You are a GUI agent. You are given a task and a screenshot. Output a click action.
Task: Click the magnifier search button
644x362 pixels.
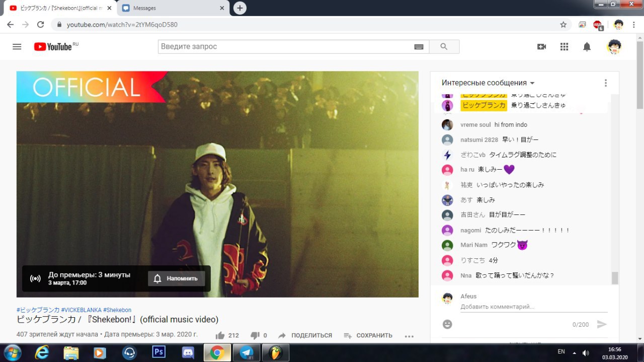click(444, 46)
